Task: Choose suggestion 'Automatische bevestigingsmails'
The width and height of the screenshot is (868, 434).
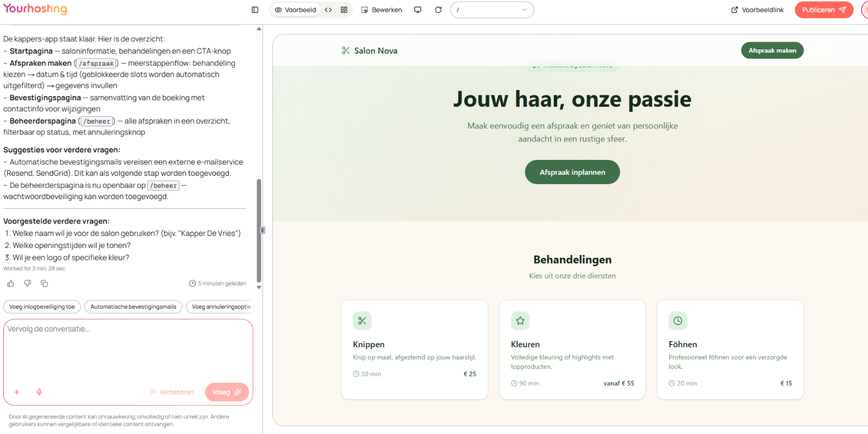Action: click(133, 307)
